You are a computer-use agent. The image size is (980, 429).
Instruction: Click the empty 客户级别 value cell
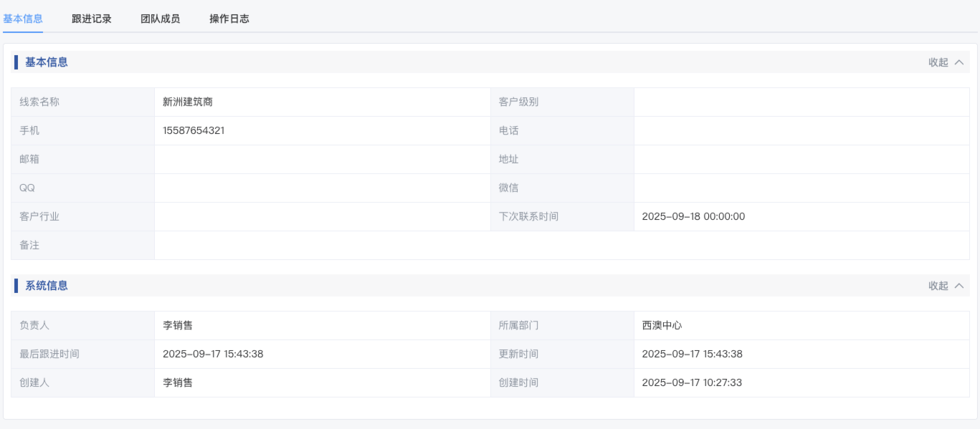pyautogui.click(x=801, y=102)
